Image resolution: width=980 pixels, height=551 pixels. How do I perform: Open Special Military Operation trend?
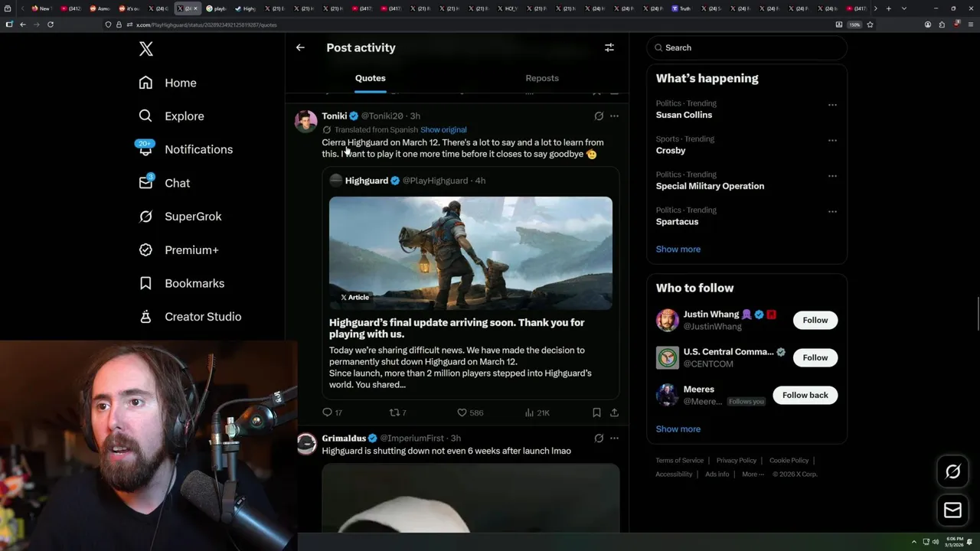710,186
